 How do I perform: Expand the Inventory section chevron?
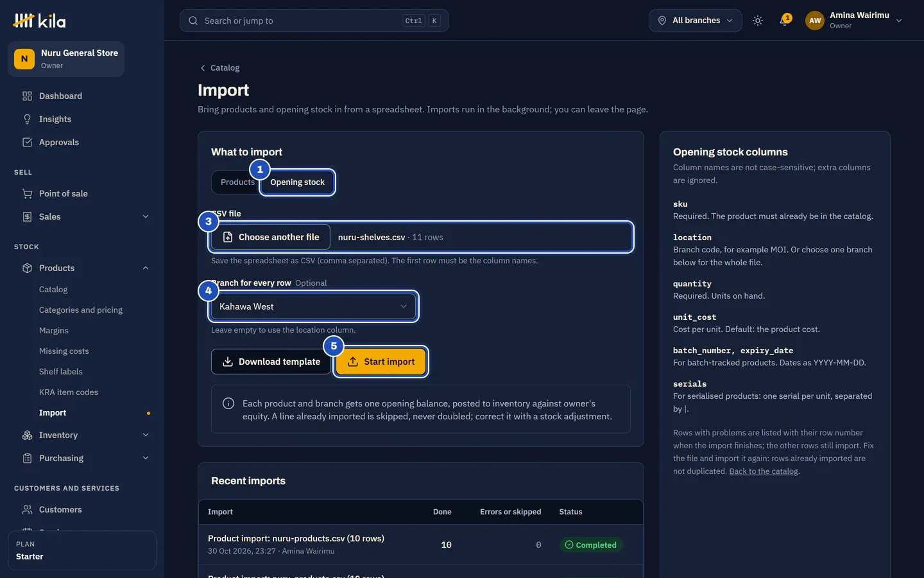(x=146, y=435)
